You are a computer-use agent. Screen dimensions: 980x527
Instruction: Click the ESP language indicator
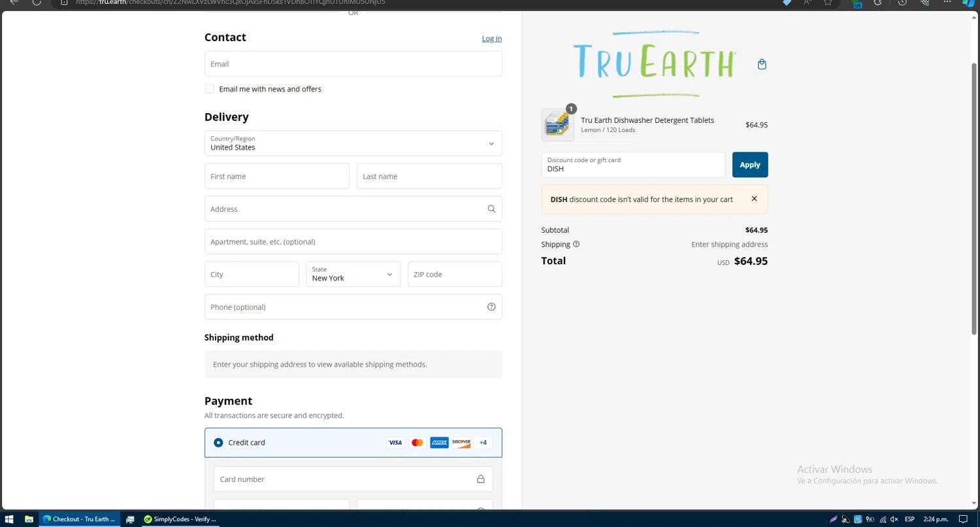(909, 519)
